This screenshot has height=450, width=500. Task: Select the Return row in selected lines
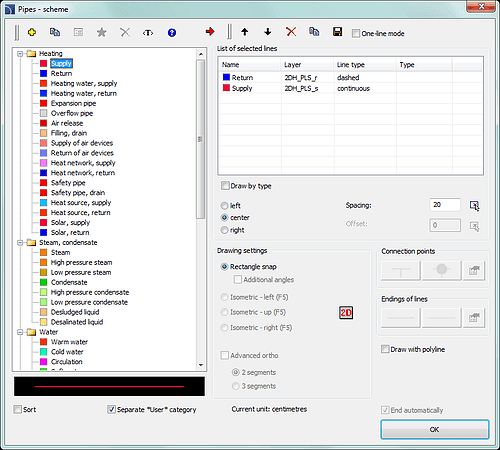(350, 78)
